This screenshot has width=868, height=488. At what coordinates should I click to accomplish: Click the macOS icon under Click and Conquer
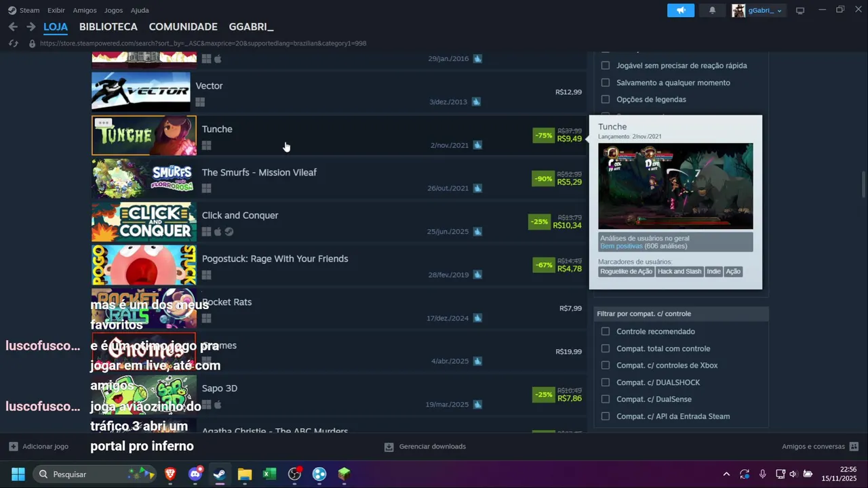tap(218, 232)
